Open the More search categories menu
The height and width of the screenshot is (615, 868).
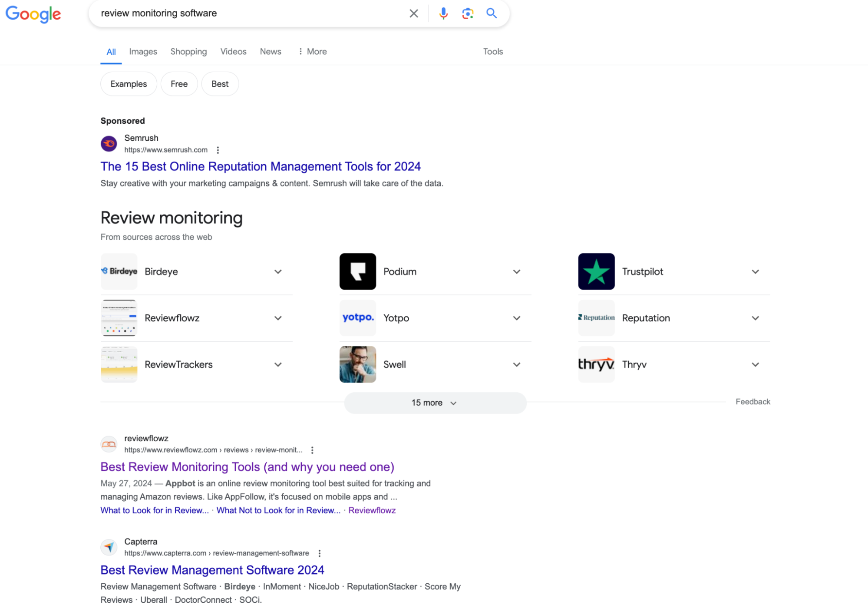tap(313, 52)
